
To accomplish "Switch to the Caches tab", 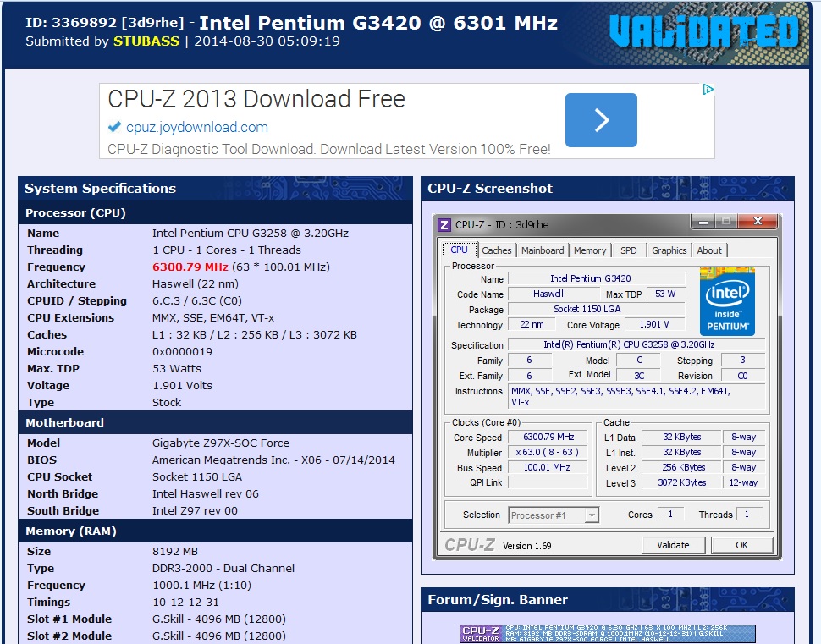I will click(496, 250).
